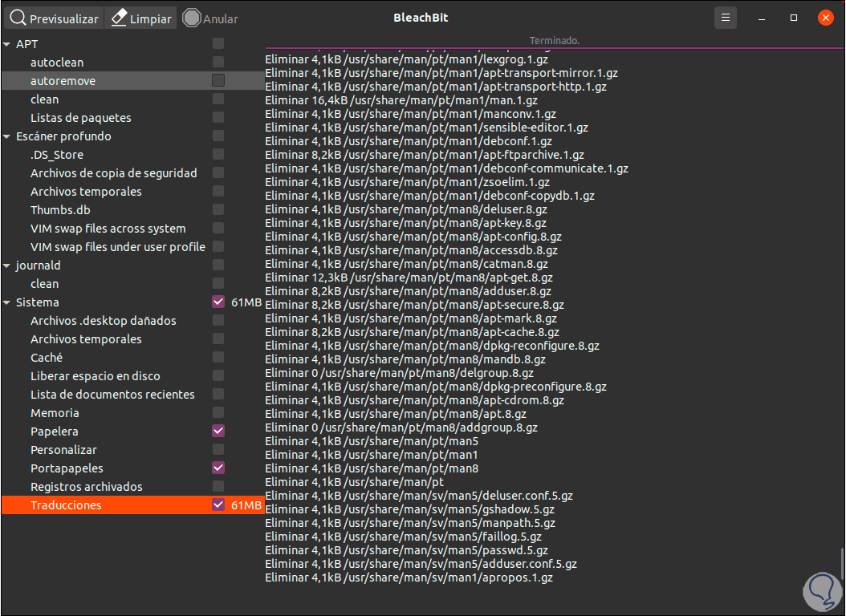The image size is (846, 616).
Task: Enable VIM swap files under user profile checkbox
Action: tap(218, 246)
